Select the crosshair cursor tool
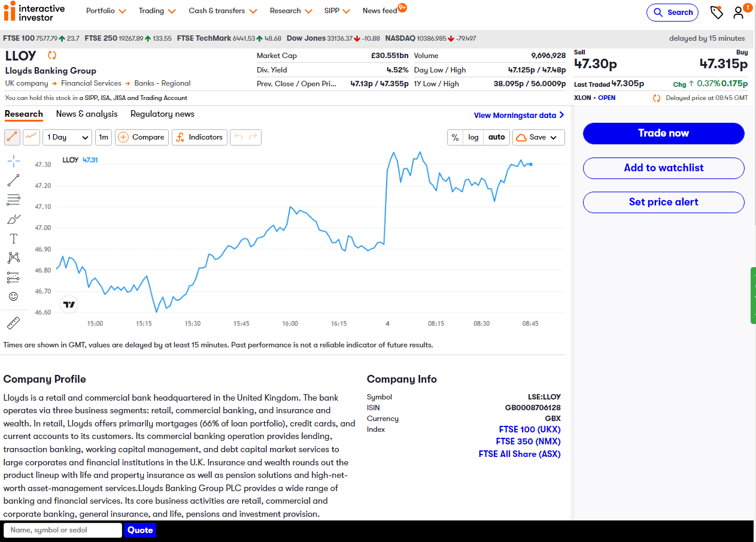The width and height of the screenshot is (756, 542). pyautogui.click(x=12, y=161)
